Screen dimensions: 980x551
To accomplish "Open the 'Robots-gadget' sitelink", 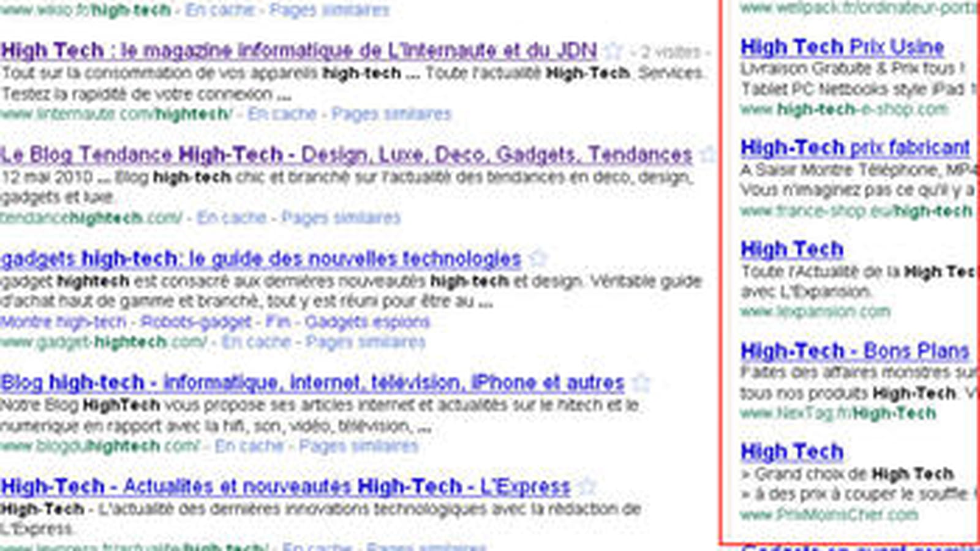I will point(196,321).
